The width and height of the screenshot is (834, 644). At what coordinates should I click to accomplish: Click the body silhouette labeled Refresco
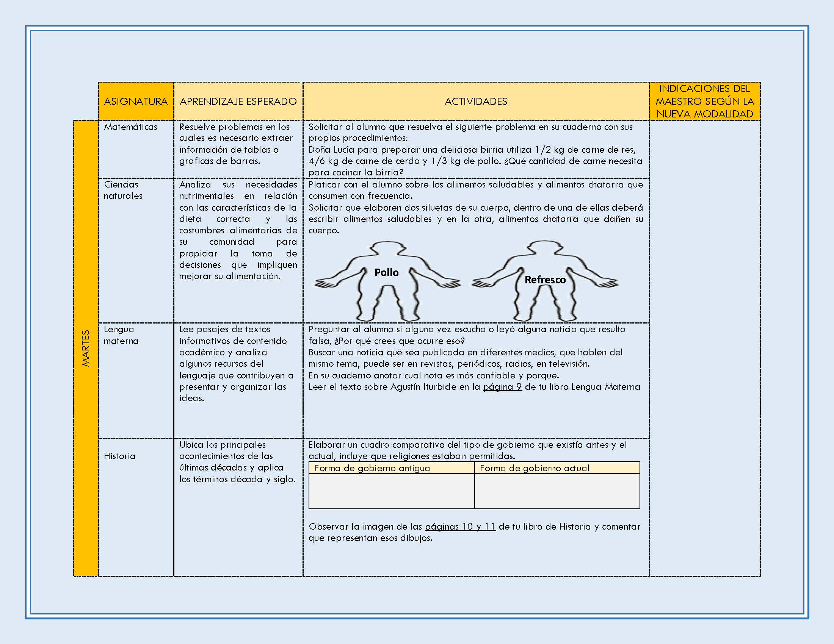(x=545, y=281)
